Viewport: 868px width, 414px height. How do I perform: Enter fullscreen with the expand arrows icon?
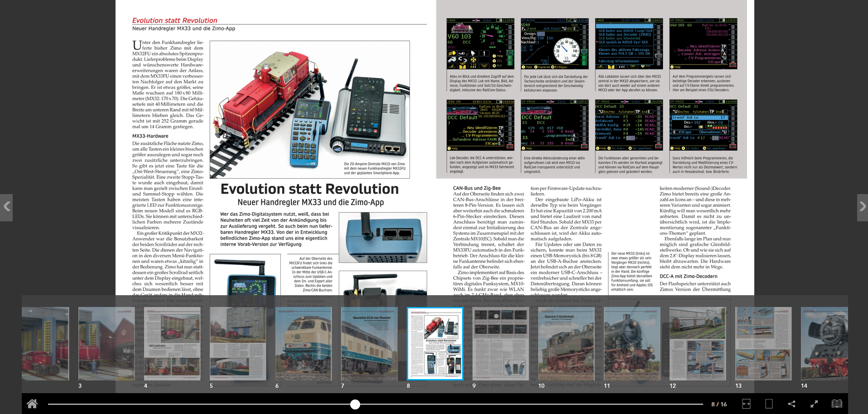tap(814, 404)
